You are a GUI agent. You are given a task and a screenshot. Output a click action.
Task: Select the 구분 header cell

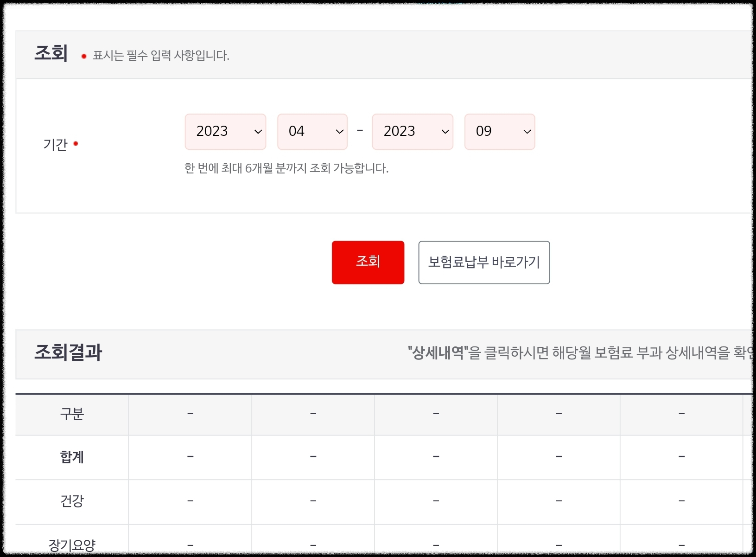point(72,414)
